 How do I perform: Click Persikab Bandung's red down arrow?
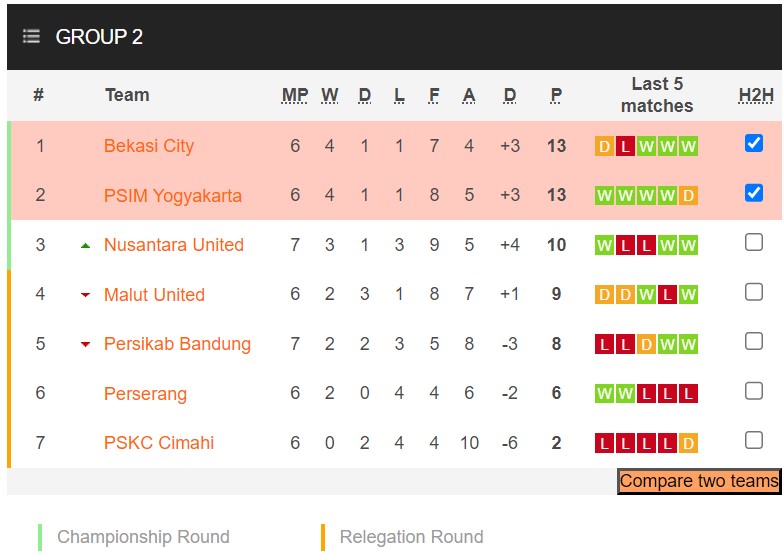tap(85, 344)
